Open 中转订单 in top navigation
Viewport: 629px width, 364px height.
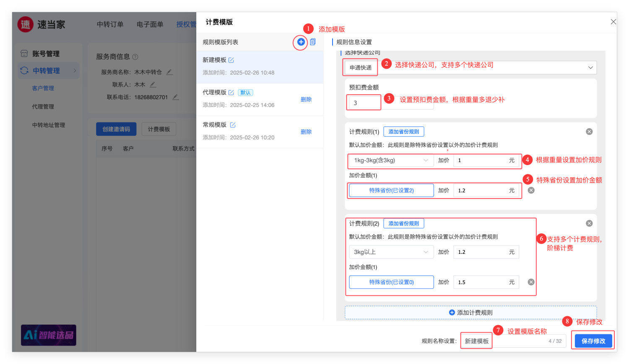(110, 24)
